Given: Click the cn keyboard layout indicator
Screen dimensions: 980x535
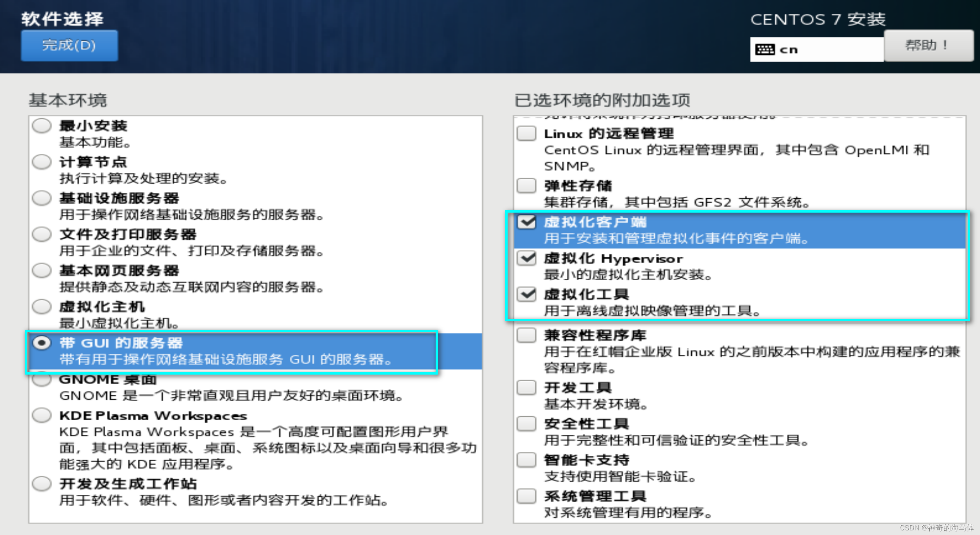Looking at the screenshot, I should (816, 49).
